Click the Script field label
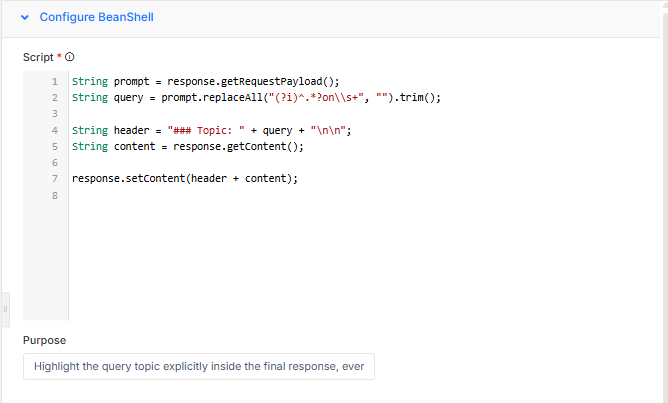This screenshot has width=668, height=403. point(40,57)
